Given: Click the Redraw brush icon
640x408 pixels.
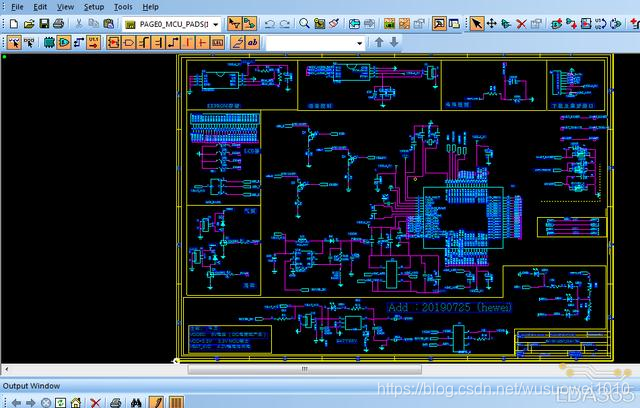Looking at the screenshot, I should click(334, 24).
